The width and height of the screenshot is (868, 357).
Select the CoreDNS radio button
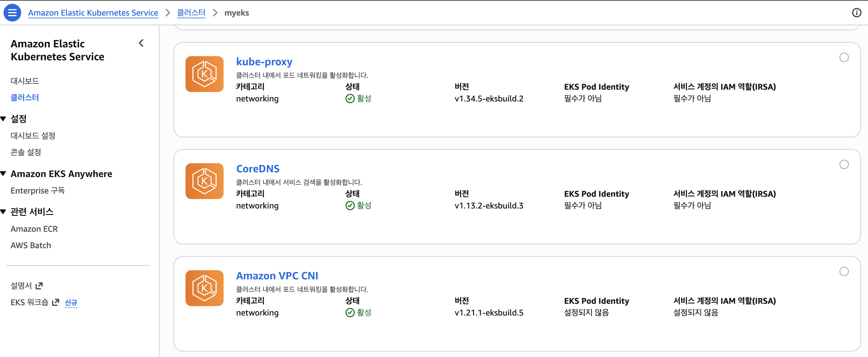pyautogui.click(x=844, y=164)
